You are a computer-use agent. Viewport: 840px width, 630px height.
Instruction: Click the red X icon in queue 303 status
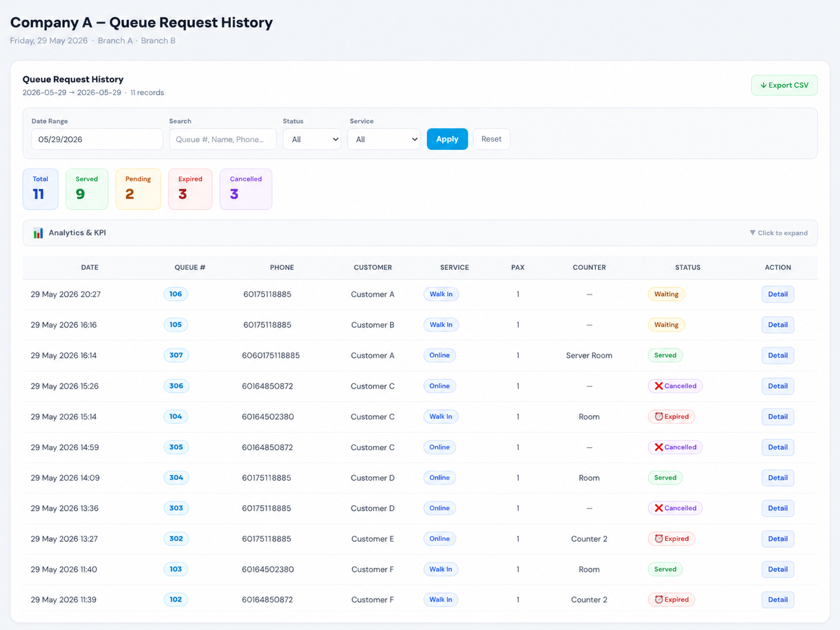pyautogui.click(x=658, y=508)
